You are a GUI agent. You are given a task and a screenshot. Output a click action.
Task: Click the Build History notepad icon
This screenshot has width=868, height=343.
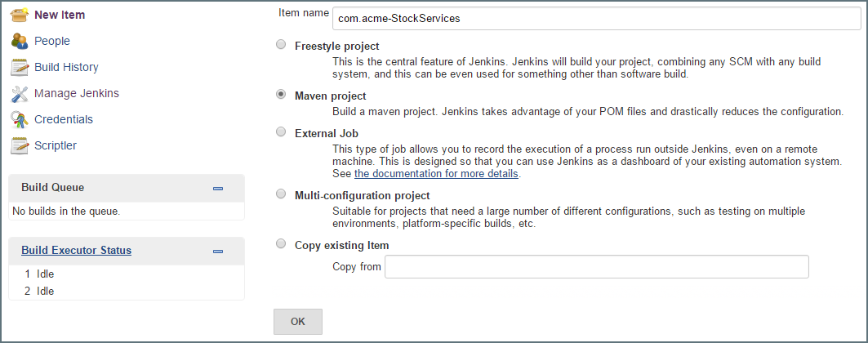click(20, 67)
